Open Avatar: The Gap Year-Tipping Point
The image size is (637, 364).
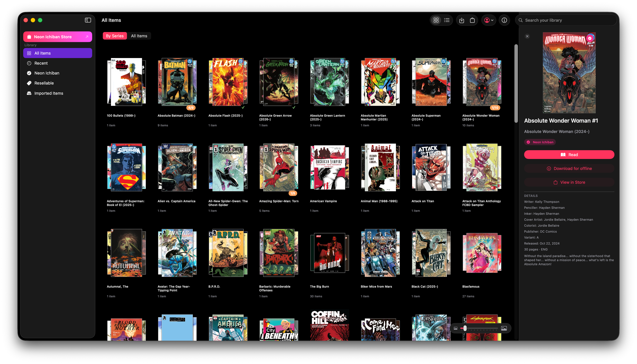click(177, 253)
